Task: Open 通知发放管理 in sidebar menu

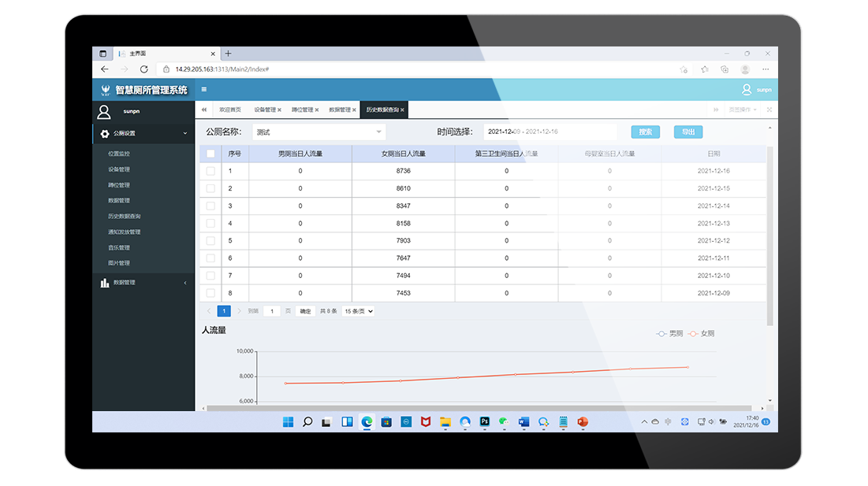Action: coord(125,232)
